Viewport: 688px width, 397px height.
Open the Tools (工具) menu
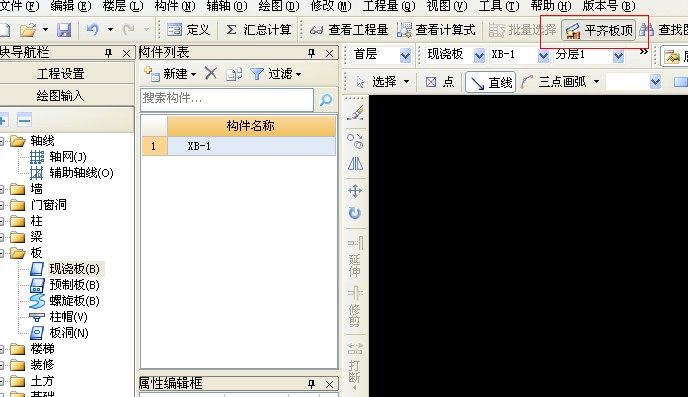[x=499, y=6]
